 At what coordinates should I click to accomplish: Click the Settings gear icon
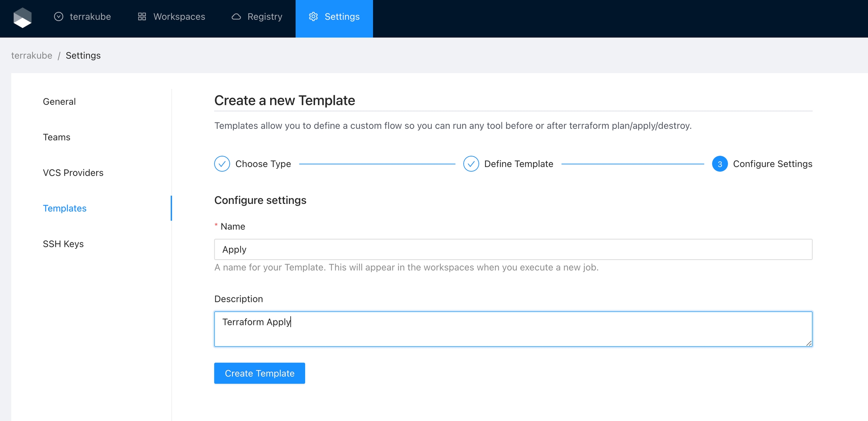(x=313, y=17)
